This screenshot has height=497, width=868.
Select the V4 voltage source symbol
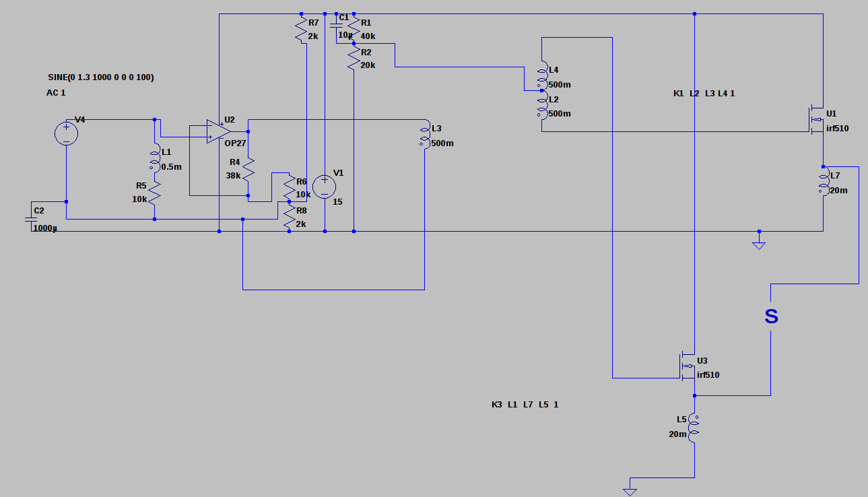(x=66, y=133)
